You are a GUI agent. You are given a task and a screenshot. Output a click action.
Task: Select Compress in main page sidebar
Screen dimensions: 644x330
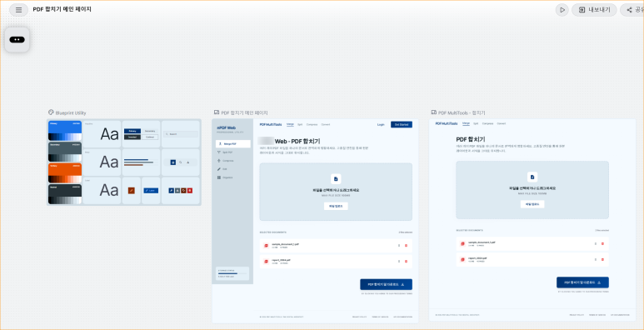point(233,161)
